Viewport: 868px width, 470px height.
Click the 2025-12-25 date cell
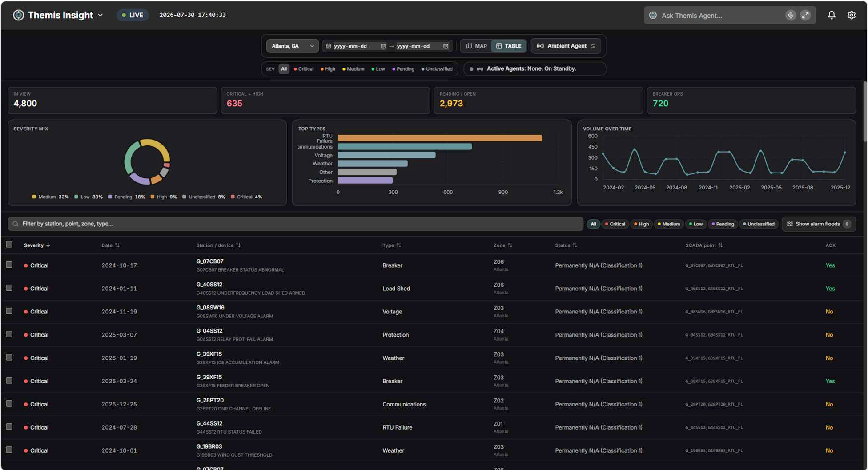coord(119,404)
